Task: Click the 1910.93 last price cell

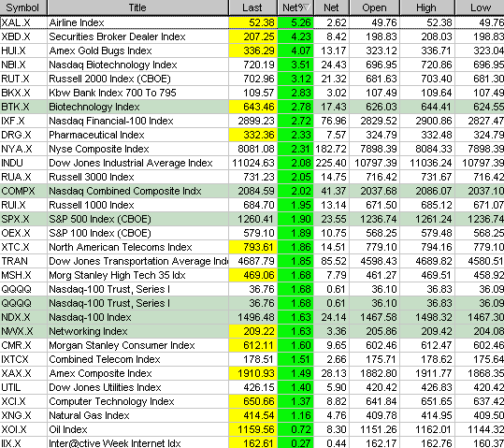Action: coord(252,373)
